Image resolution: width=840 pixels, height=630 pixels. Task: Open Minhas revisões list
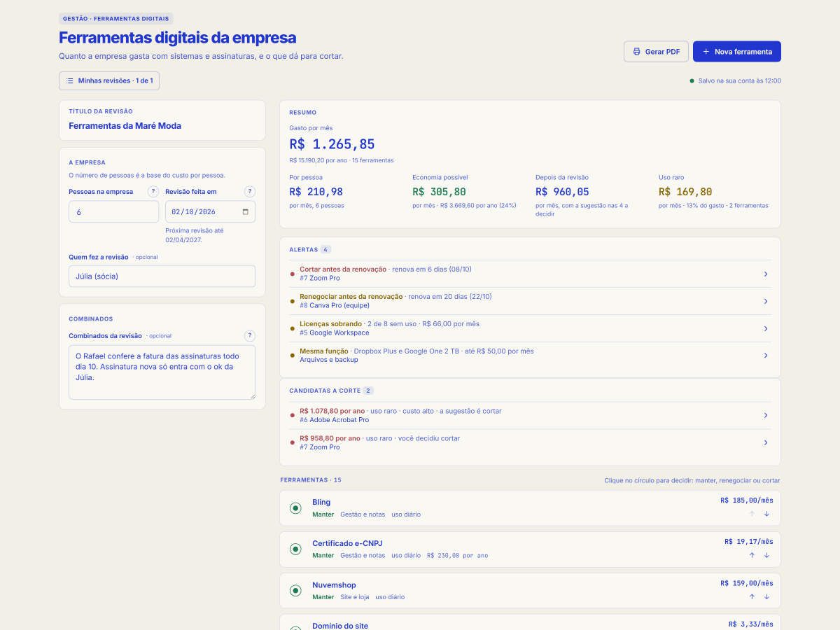[x=109, y=80]
